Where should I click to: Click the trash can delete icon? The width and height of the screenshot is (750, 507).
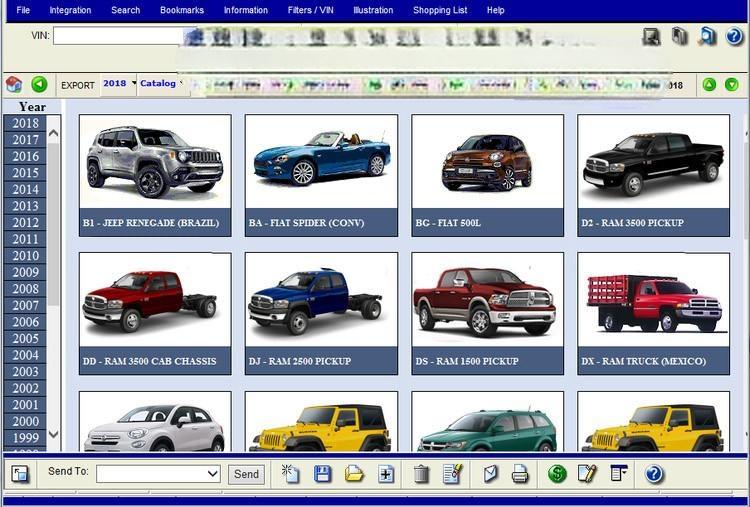tap(421, 474)
